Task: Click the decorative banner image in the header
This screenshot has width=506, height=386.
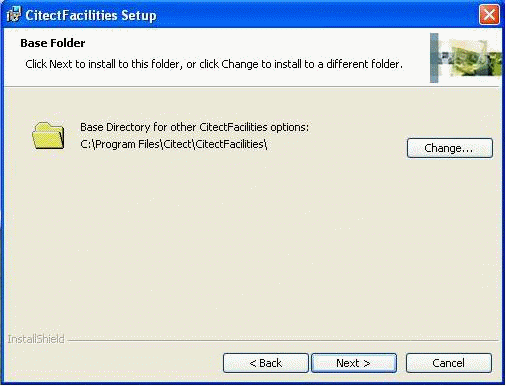Action: [x=466, y=58]
